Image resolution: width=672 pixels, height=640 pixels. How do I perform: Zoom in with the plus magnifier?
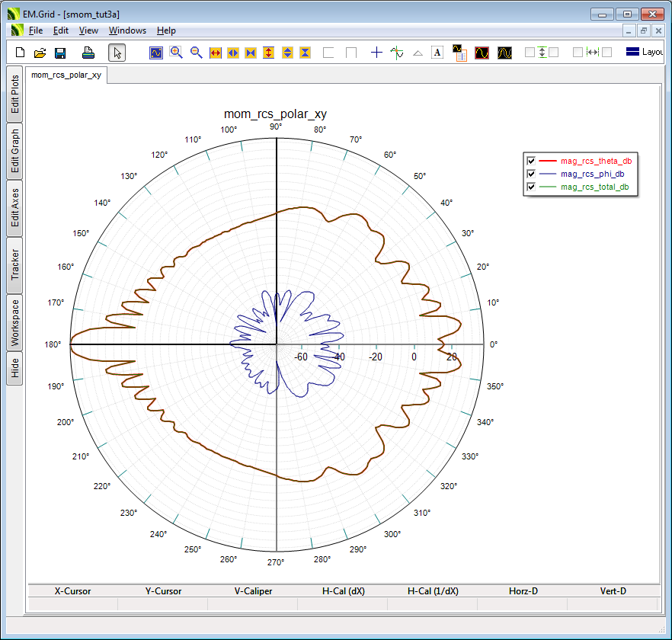pos(176,53)
